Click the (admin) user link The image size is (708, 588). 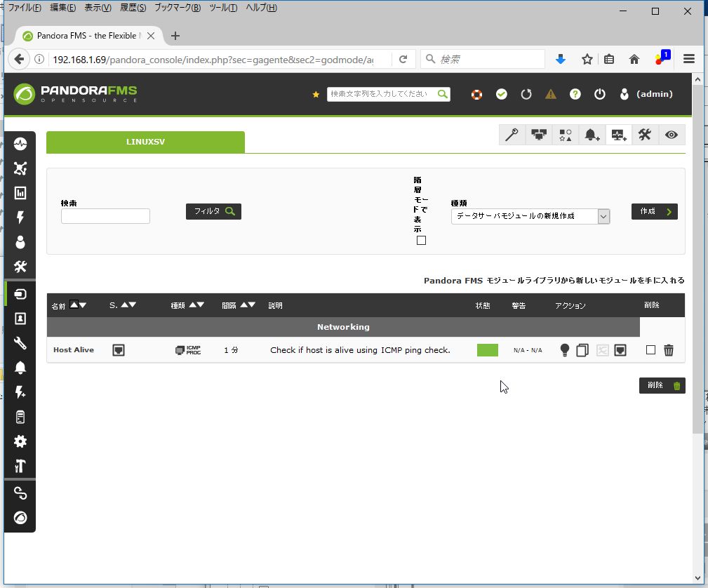[x=654, y=94]
